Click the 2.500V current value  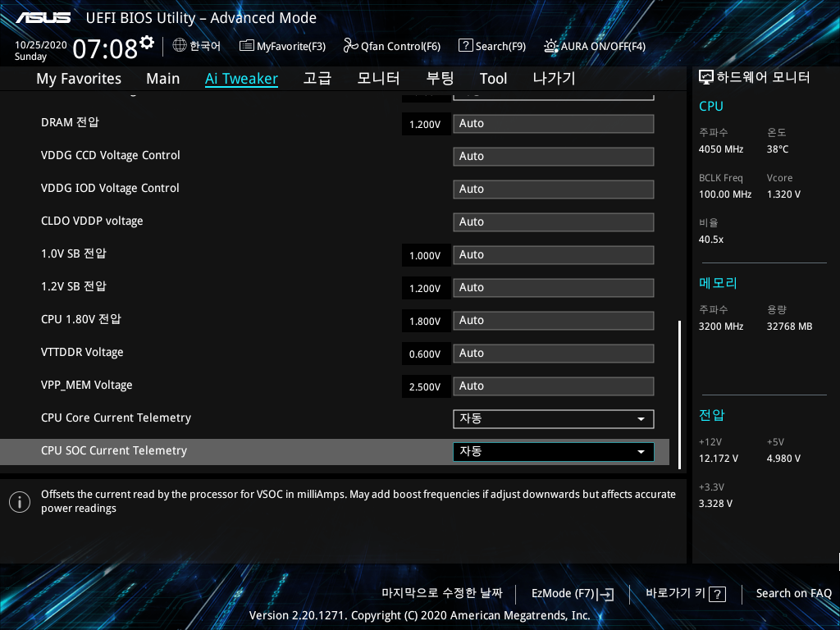pos(425,387)
